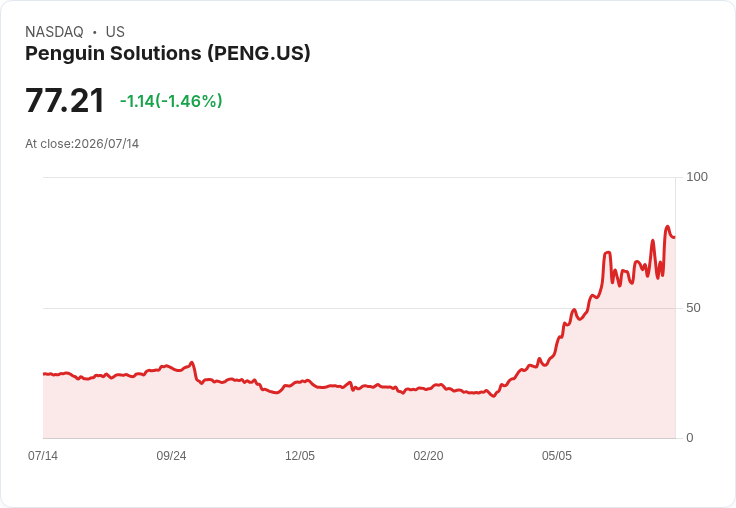Click the chart line's highest peak
Viewport: 736px width, 508px height.
(x=667, y=227)
